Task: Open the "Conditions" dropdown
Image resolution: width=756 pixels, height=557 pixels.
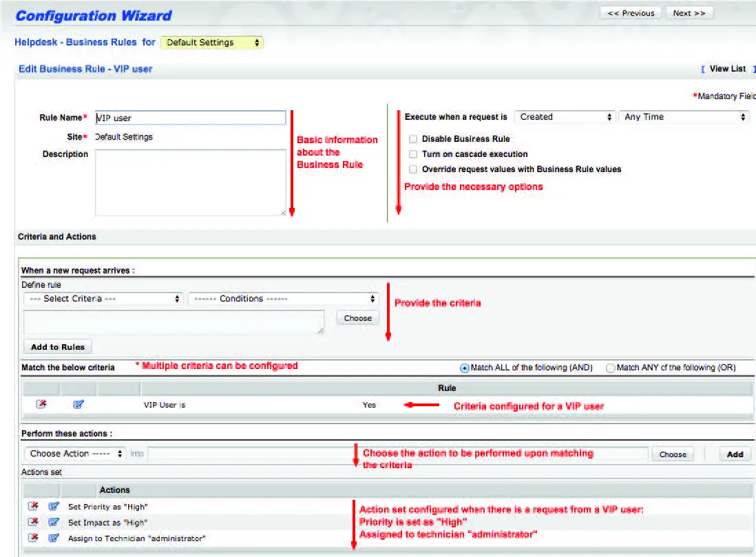Action: point(283,299)
